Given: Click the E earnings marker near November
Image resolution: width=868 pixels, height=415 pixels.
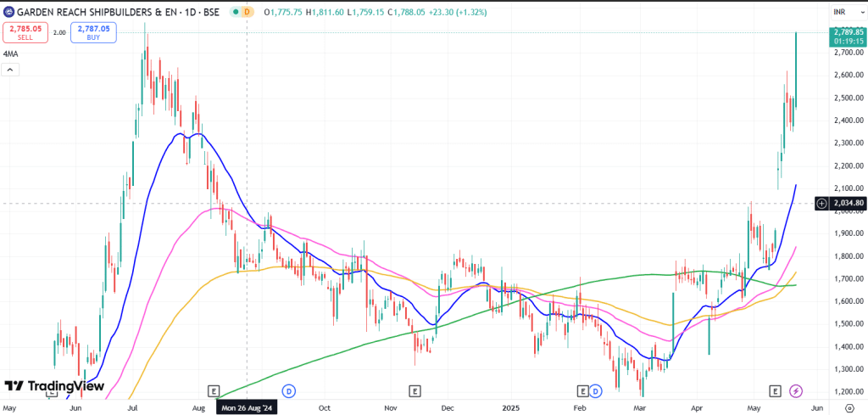Looking at the screenshot, I should [x=414, y=391].
